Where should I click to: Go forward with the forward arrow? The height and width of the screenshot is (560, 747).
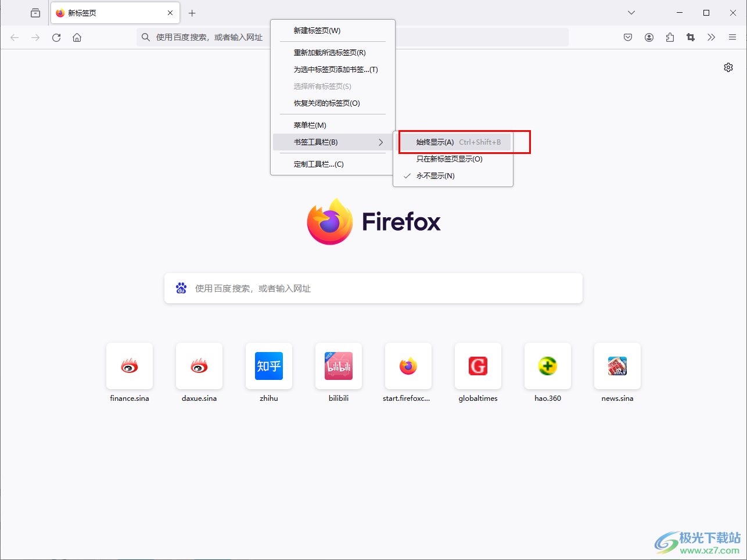coord(35,37)
